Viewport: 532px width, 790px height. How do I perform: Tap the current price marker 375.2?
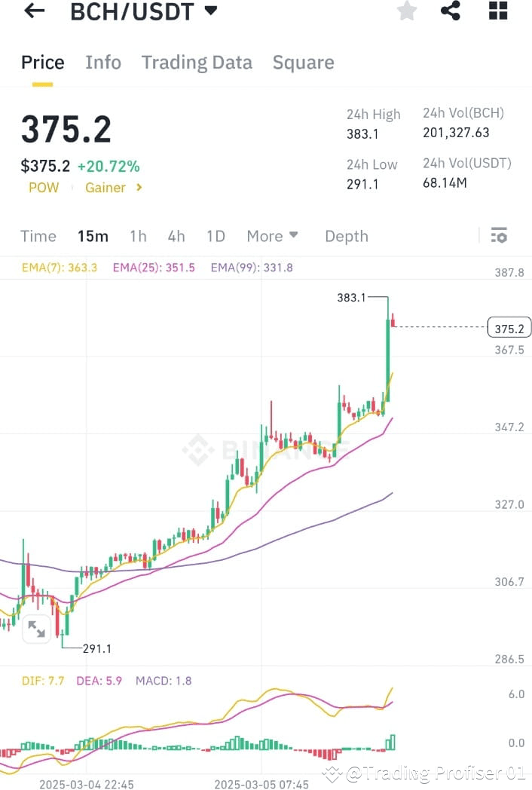pyautogui.click(x=509, y=327)
